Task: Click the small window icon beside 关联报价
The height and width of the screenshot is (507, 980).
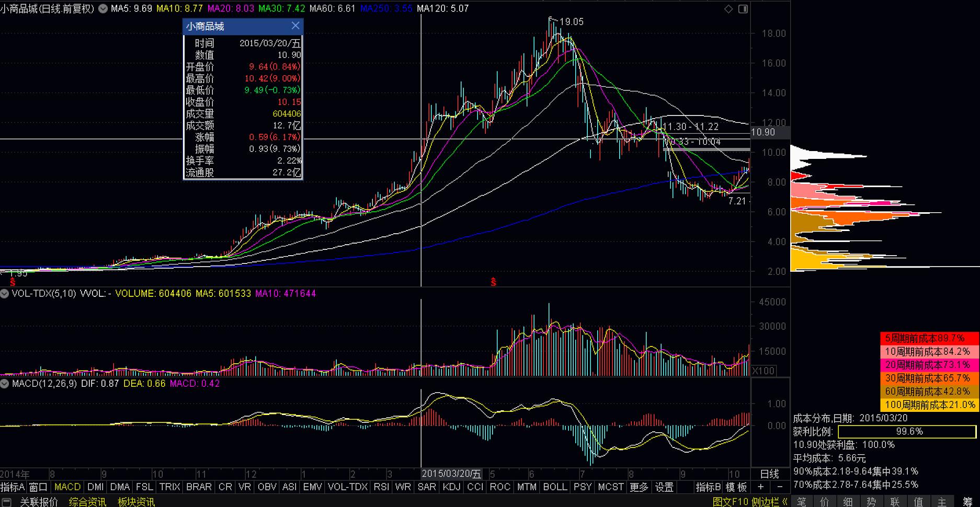Action: 7,502
